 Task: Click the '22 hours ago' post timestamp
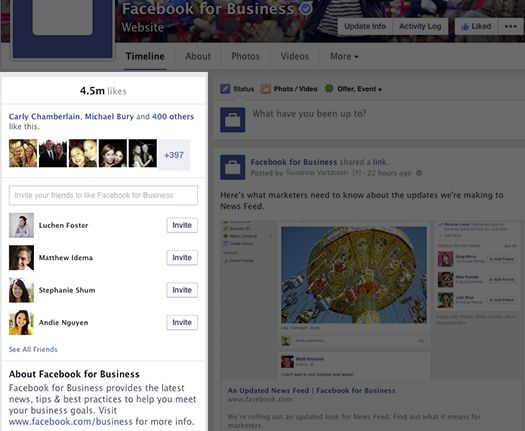389,173
